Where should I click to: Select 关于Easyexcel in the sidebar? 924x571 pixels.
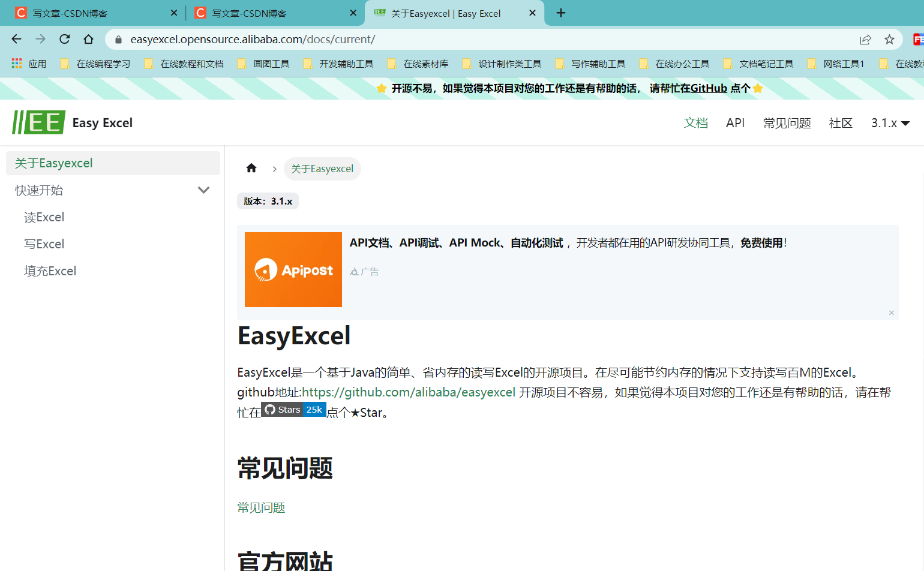tap(113, 163)
